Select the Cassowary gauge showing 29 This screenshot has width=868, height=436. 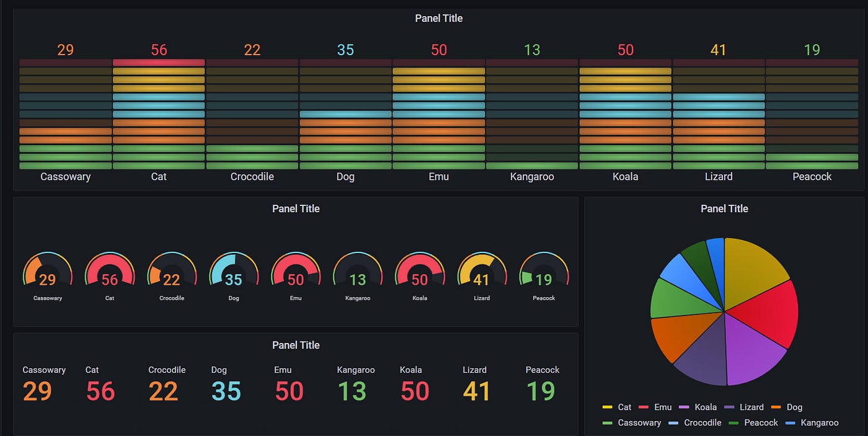tap(48, 273)
